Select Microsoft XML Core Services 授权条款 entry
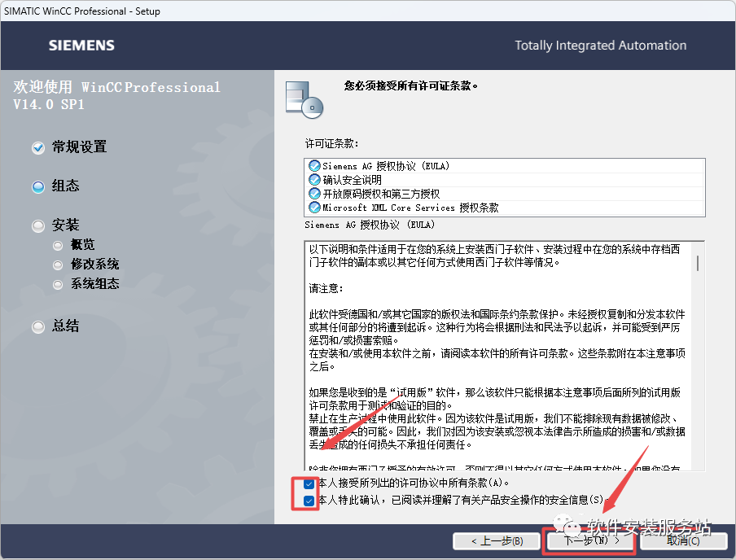The width and height of the screenshot is (736, 560). click(x=505, y=207)
